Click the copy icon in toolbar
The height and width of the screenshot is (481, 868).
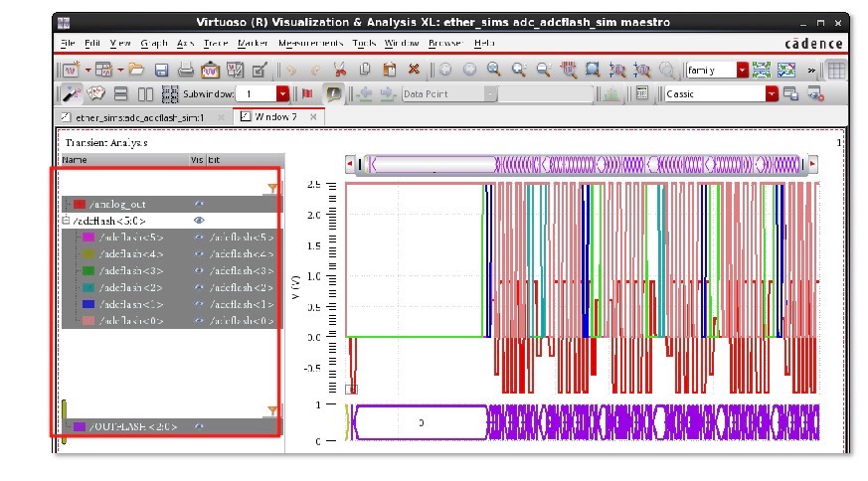pyautogui.click(x=364, y=70)
